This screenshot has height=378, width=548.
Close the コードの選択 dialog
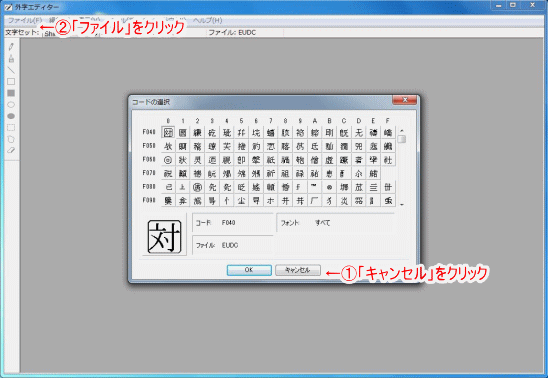click(x=404, y=100)
